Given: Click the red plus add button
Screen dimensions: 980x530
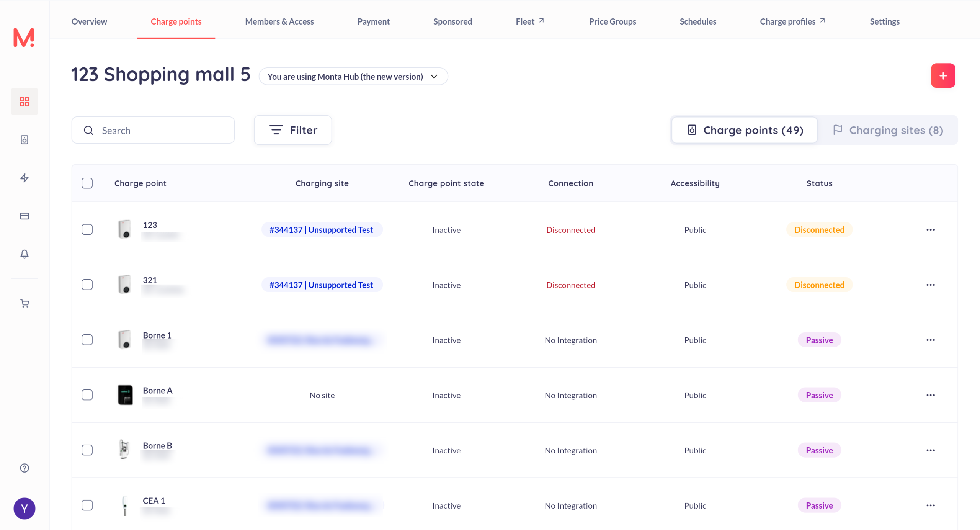Looking at the screenshot, I should (x=943, y=76).
